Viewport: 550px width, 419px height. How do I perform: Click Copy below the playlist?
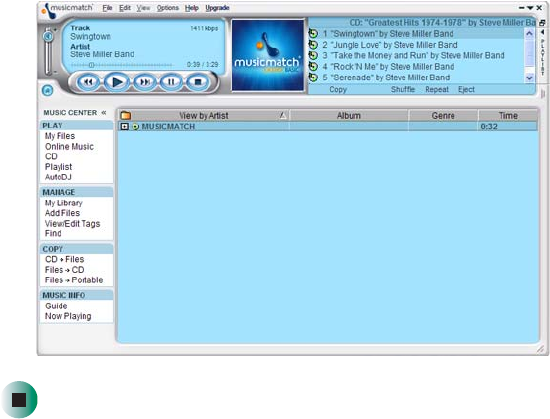(x=338, y=89)
